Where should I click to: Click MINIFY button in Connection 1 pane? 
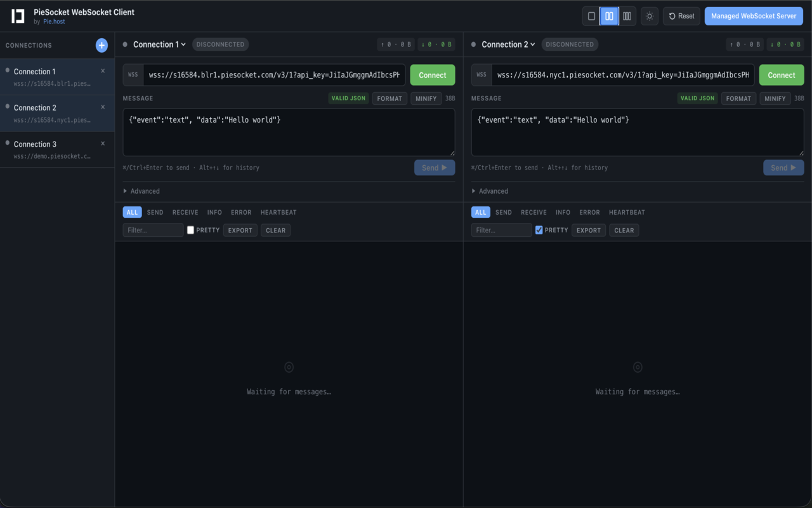(426, 98)
